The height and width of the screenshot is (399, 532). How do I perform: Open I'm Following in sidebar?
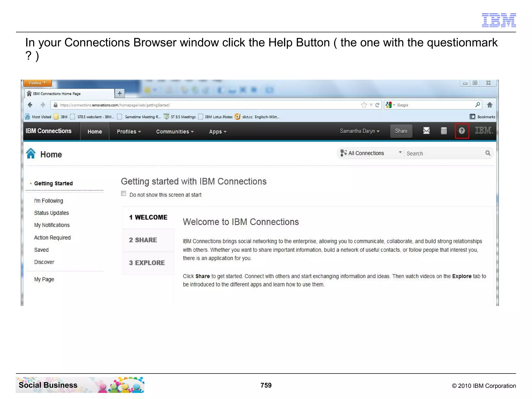tap(49, 201)
